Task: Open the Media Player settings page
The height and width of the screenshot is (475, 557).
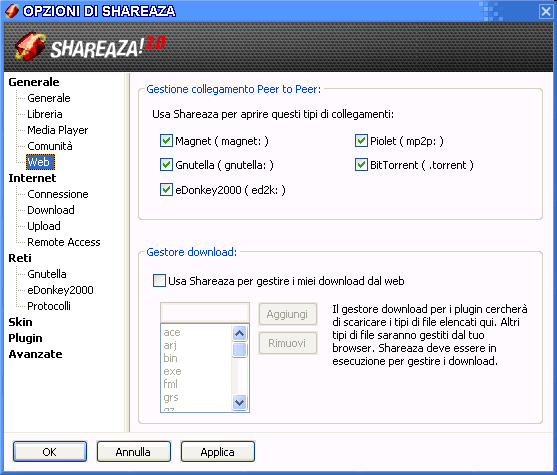Action: (58, 130)
